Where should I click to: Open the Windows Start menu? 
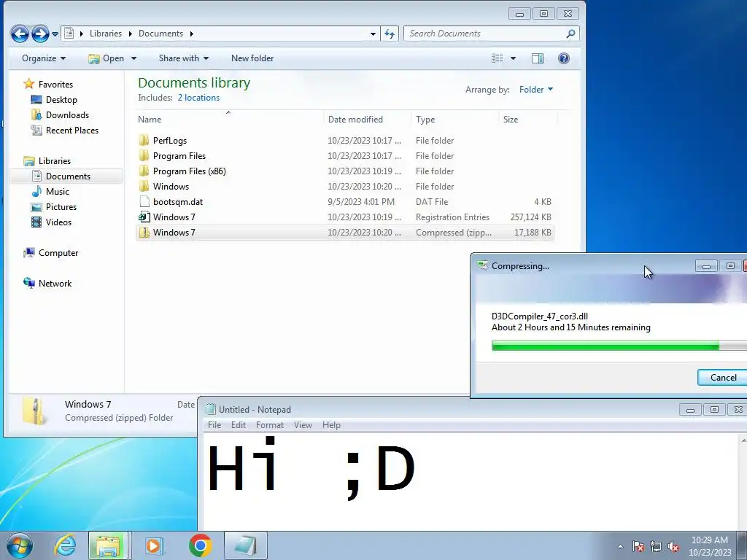point(19,545)
